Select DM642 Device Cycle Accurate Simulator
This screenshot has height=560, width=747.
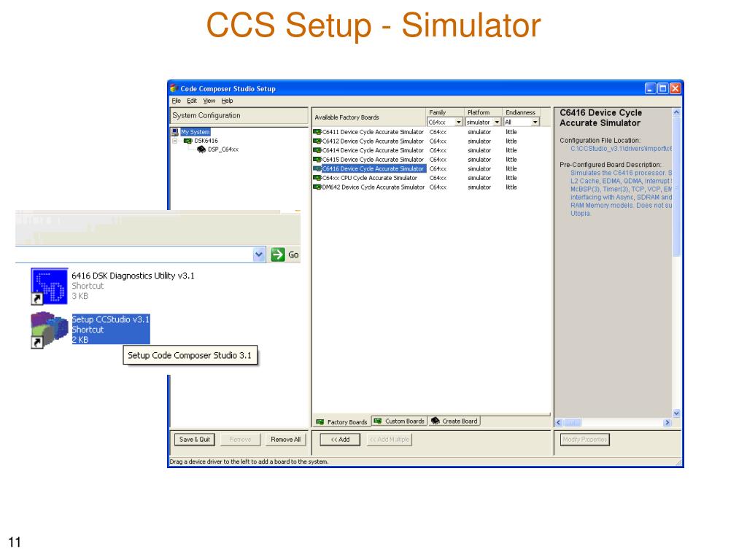(373, 187)
